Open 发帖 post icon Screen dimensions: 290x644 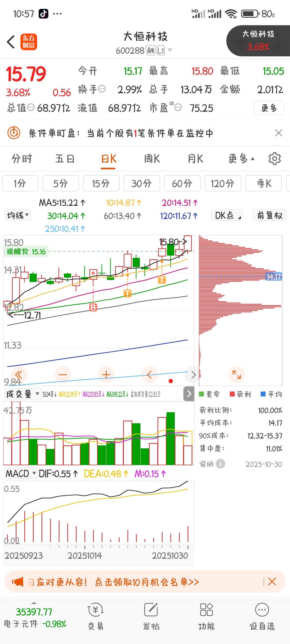pyautogui.click(x=151, y=616)
